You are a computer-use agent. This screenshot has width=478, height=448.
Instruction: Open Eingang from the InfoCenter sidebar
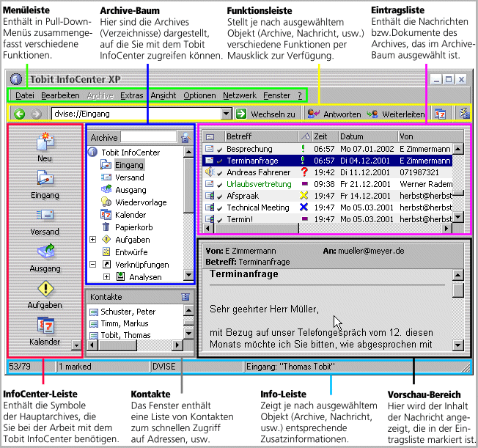tap(45, 178)
